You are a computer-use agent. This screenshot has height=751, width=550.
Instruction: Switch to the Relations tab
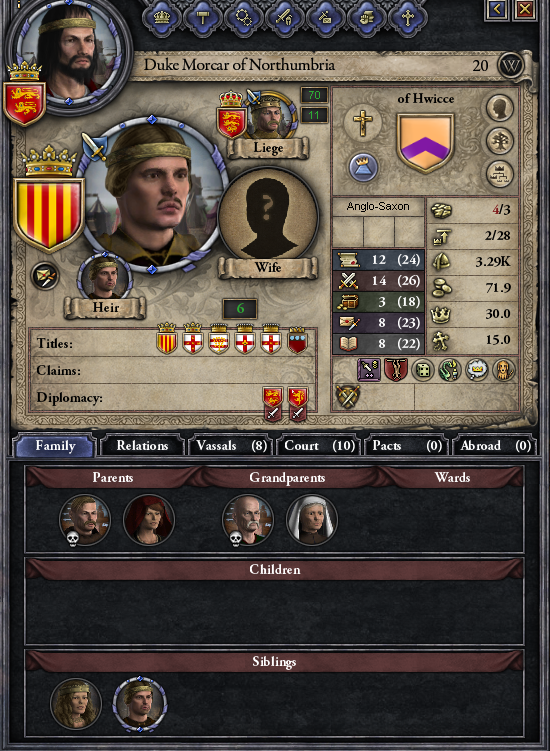point(142,445)
